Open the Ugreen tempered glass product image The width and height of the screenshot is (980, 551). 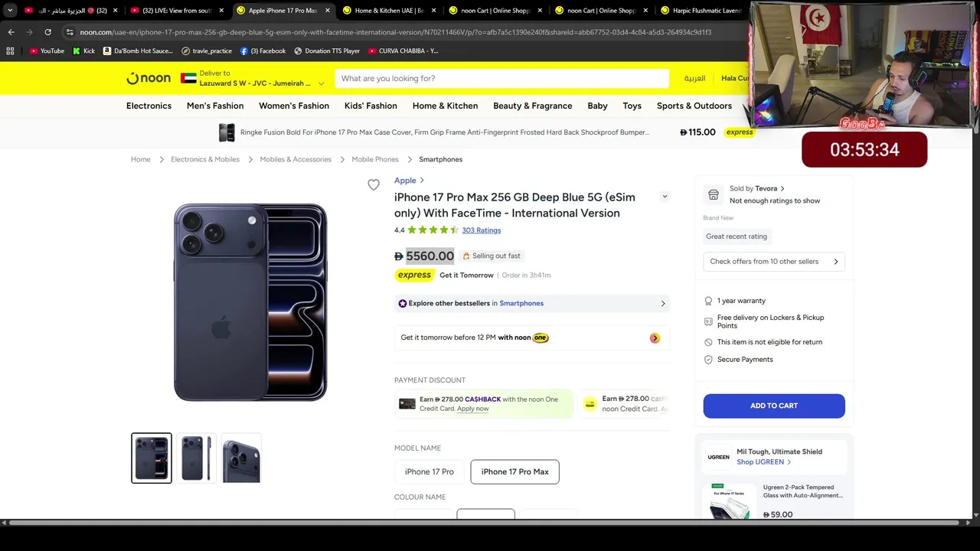click(x=728, y=500)
